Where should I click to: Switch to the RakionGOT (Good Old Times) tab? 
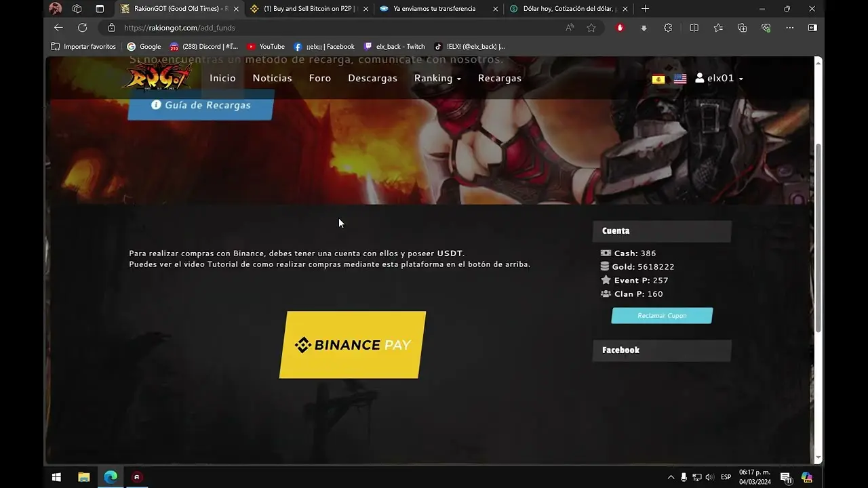point(179,9)
